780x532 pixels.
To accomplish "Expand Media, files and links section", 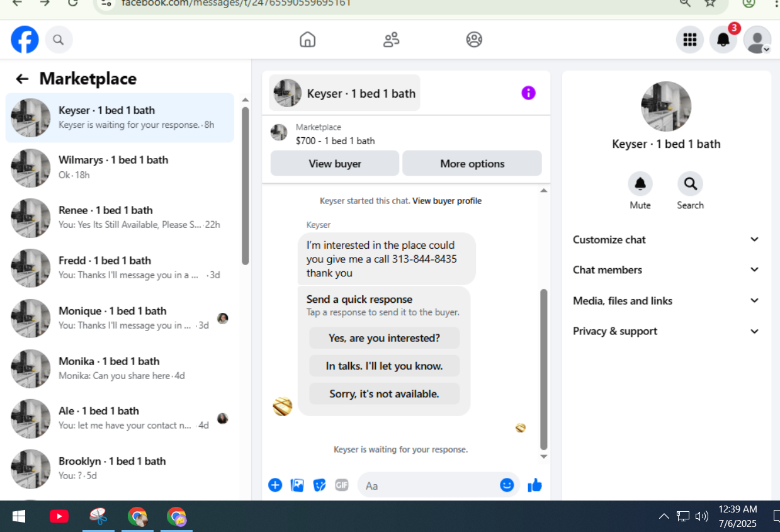I will pos(666,301).
